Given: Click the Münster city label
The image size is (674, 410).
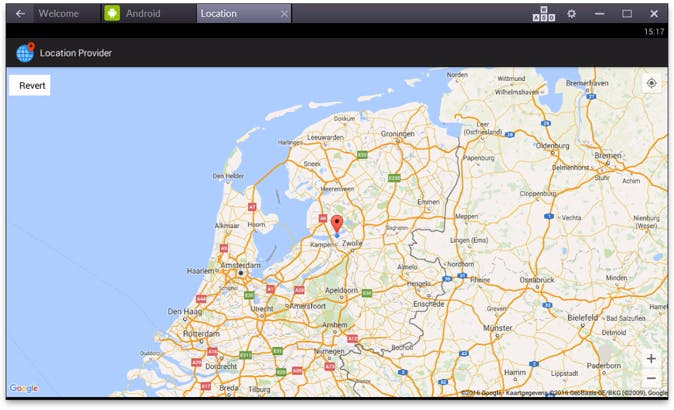Looking at the screenshot, I should (498, 328).
